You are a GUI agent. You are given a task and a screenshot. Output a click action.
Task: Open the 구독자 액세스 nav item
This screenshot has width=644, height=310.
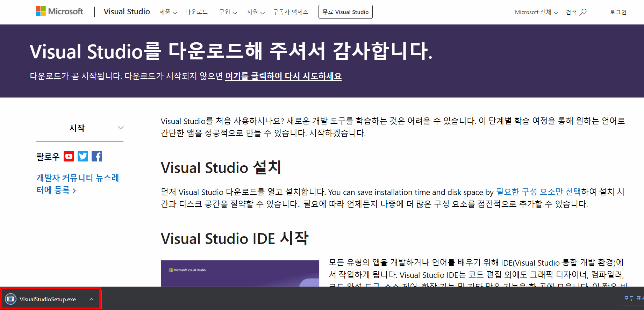click(291, 12)
